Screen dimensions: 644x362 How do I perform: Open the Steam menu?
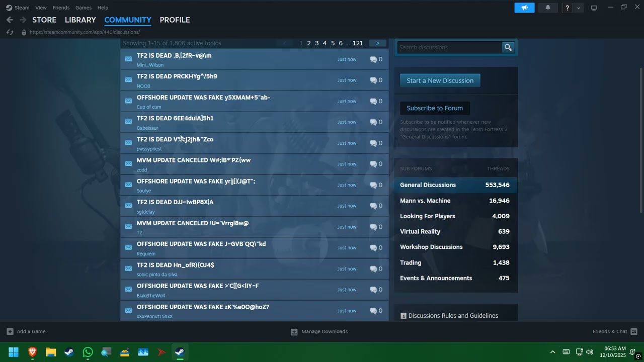coord(22,8)
